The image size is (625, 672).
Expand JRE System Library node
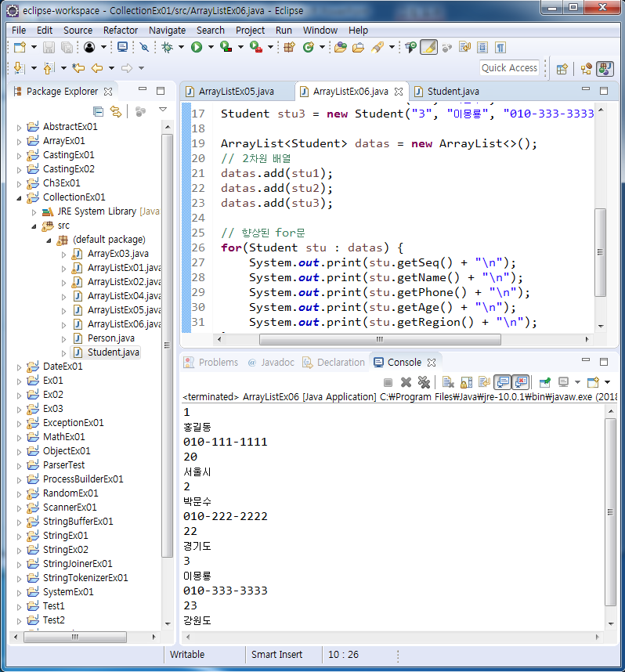(34, 212)
